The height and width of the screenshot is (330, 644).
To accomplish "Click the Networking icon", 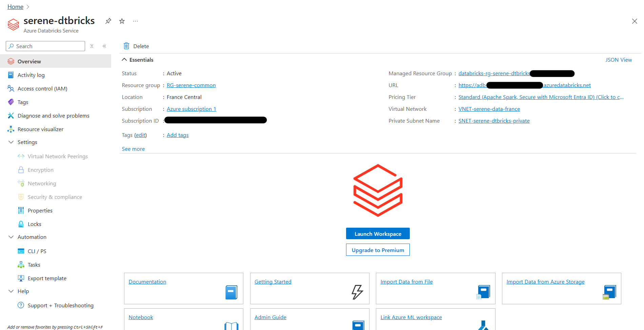I will (x=21, y=183).
